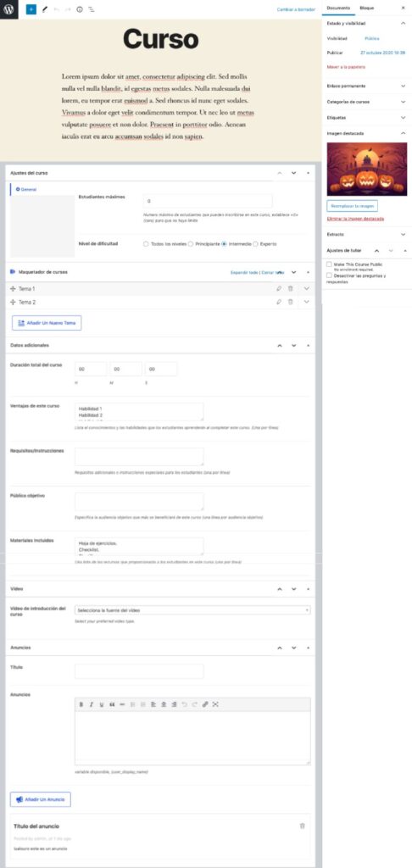Image resolution: width=412 pixels, height=868 pixels.
Task: Click the WordPress logo icon
Action: pos(8,9)
